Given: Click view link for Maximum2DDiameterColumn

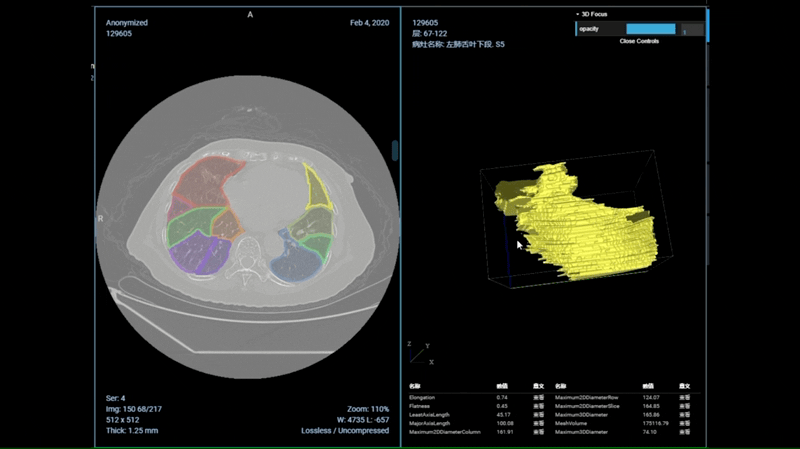Looking at the screenshot, I should pos(538,432).
